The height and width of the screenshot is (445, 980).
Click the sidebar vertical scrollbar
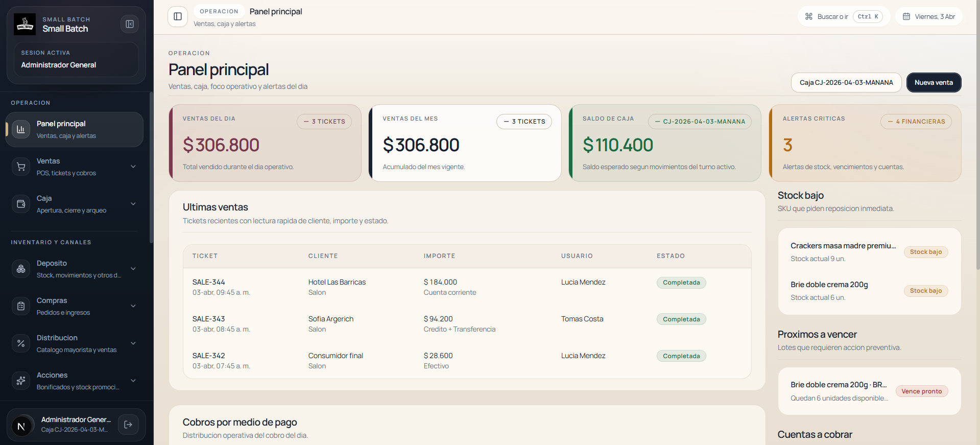[x=151, y=169]
